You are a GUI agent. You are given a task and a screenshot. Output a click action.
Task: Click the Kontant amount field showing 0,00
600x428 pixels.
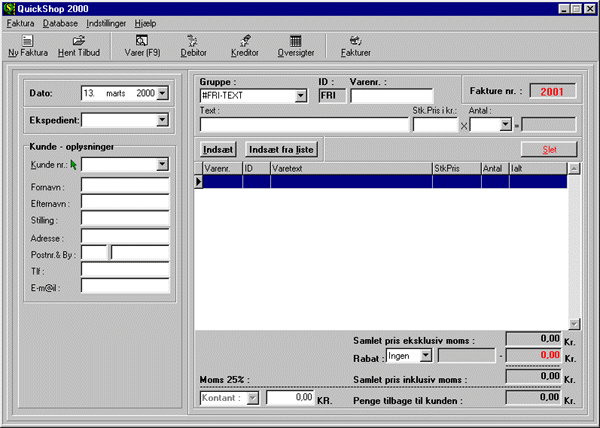(x=290, y=398)
